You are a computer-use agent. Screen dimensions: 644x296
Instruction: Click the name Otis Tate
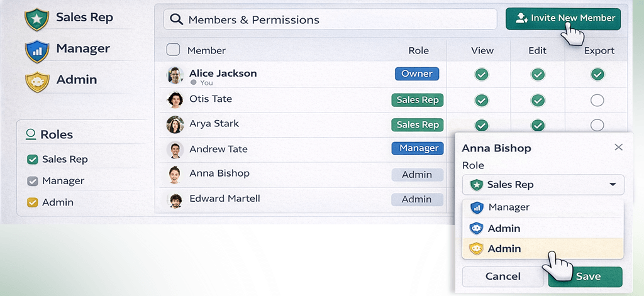tap(211, 99)
